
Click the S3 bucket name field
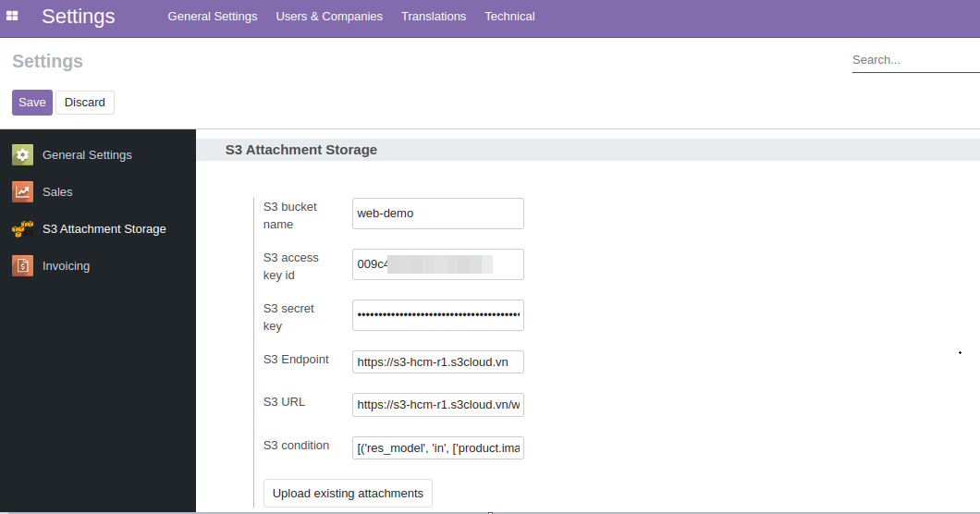coord(437,214)
